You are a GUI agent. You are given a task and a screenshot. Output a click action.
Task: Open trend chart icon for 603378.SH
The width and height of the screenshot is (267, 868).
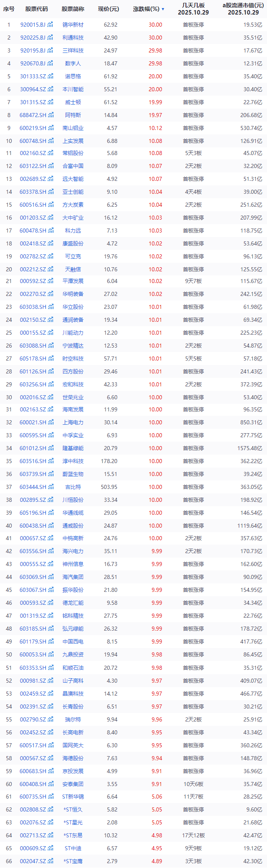pos(51,192)
